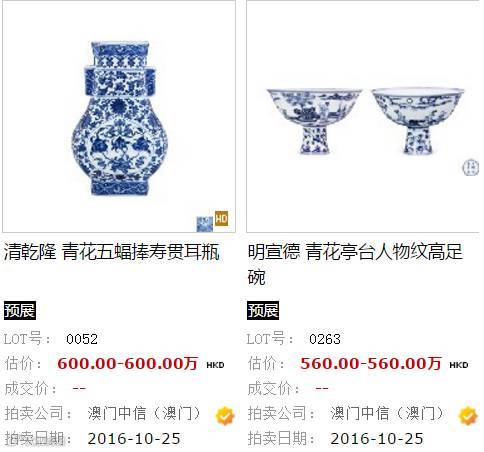
Task: Click the 600.00-600.00万 estimate price
Action: 128,363
